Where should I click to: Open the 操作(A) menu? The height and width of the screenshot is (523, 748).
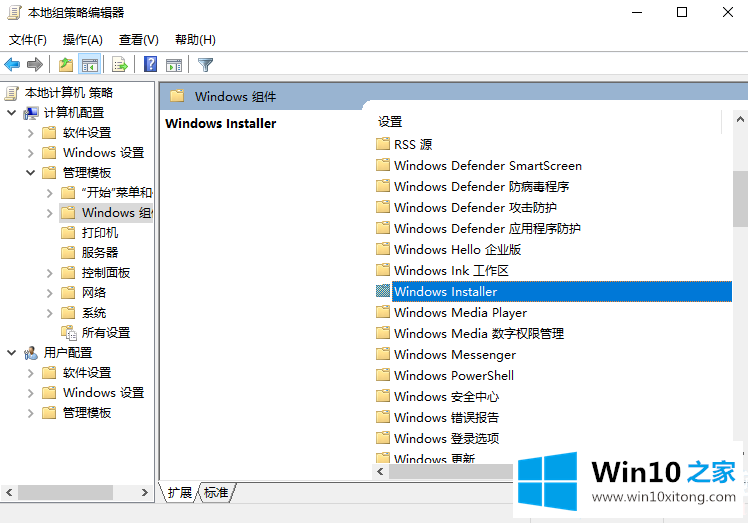pos(83,40)
